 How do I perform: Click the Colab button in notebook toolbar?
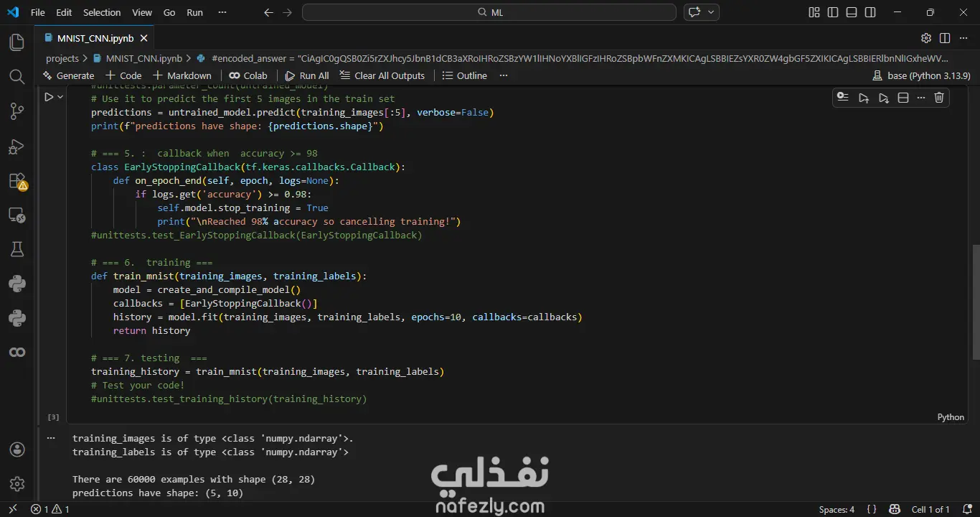(248, 75)
